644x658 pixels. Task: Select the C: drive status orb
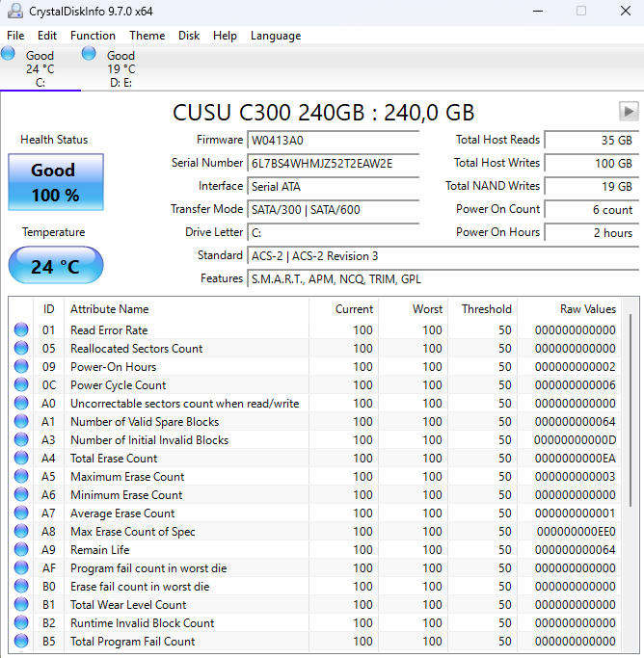point(8,53)
